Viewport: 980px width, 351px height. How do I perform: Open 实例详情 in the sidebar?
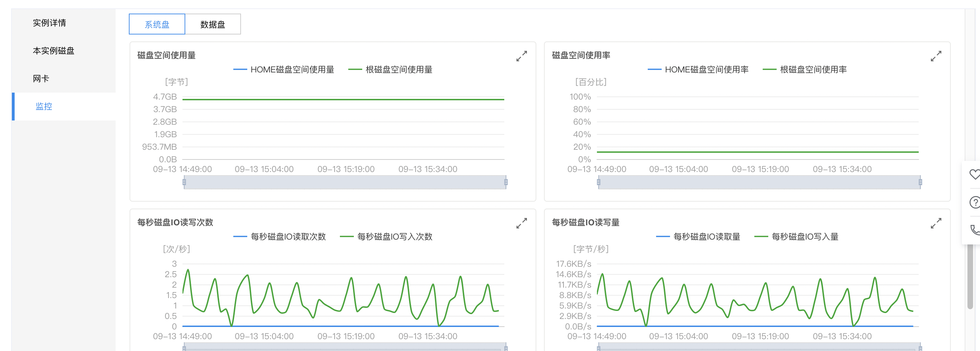point(49,23)
